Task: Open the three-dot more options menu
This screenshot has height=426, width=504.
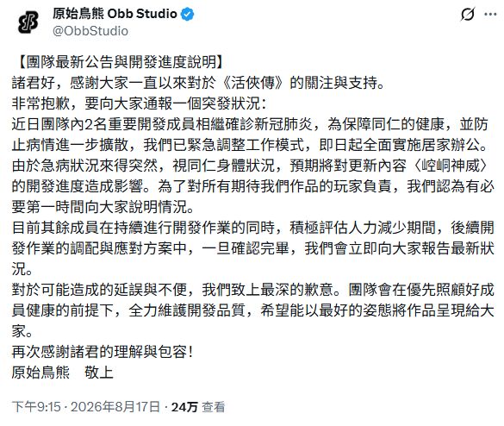Action: [x=490, y=14]
